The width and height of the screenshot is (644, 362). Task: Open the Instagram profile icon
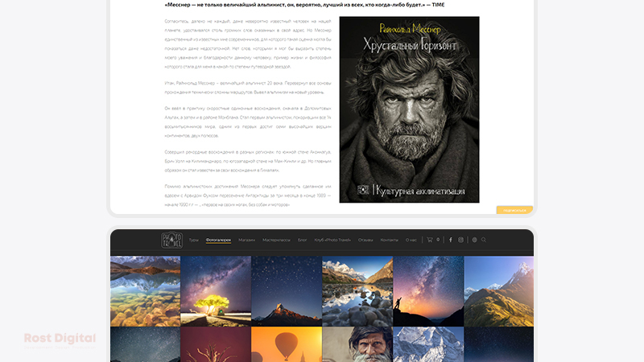(461, 240)
